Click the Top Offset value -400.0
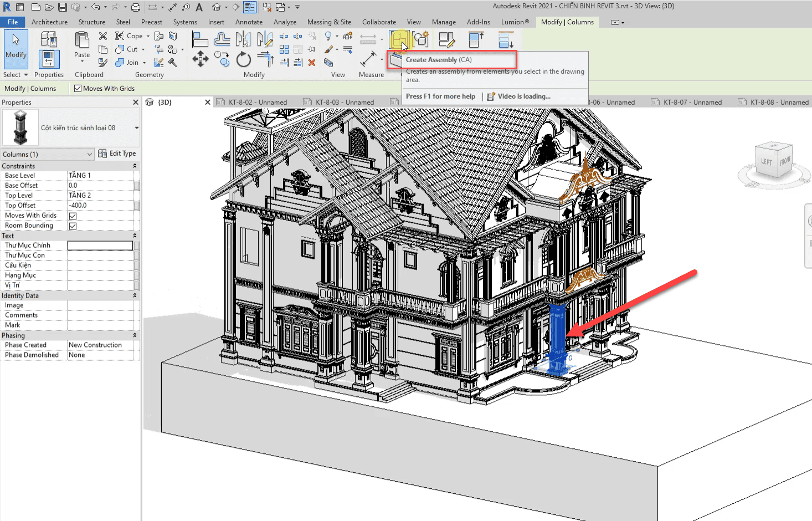 (x=100, y=206)
